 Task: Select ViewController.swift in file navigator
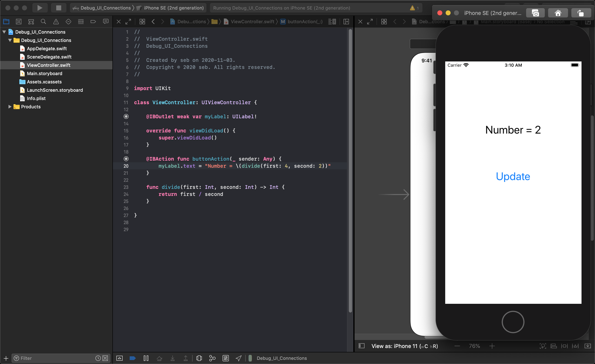click(x=49, y=65)
